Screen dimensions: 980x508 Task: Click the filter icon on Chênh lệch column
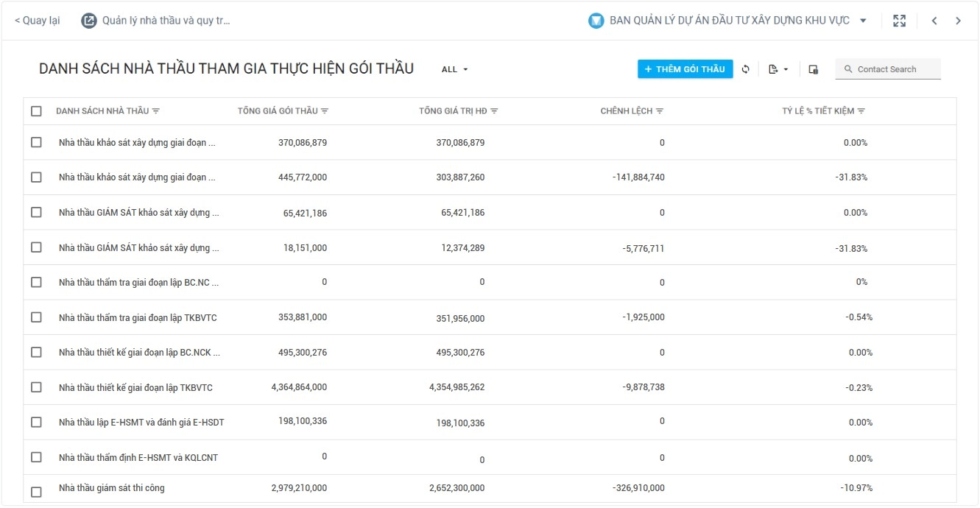click(660, 111)
